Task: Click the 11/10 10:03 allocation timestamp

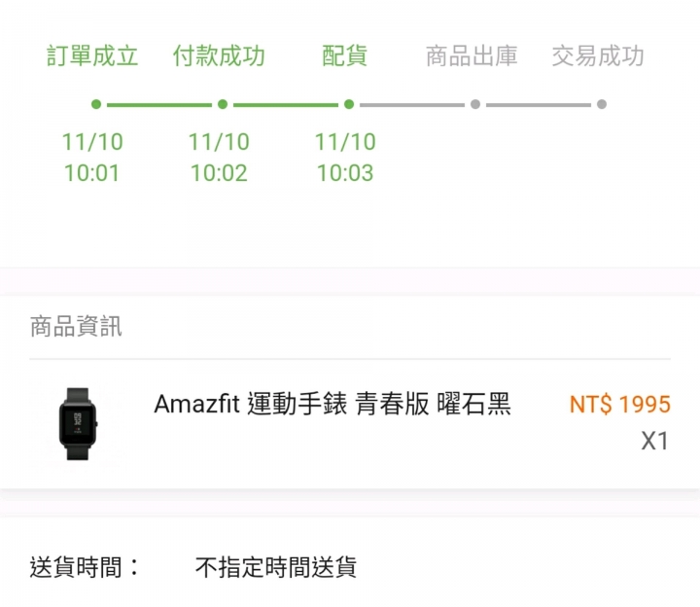Action: pos(345,158)
